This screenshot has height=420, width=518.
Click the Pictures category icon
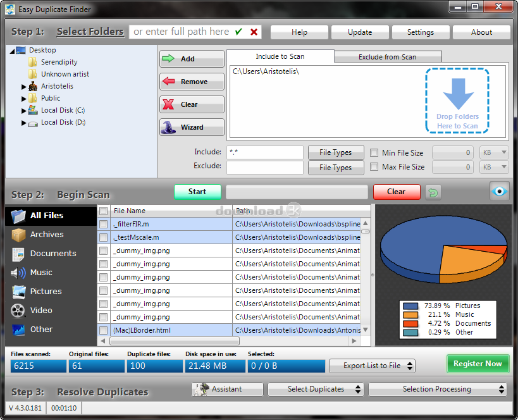(18, 292)
